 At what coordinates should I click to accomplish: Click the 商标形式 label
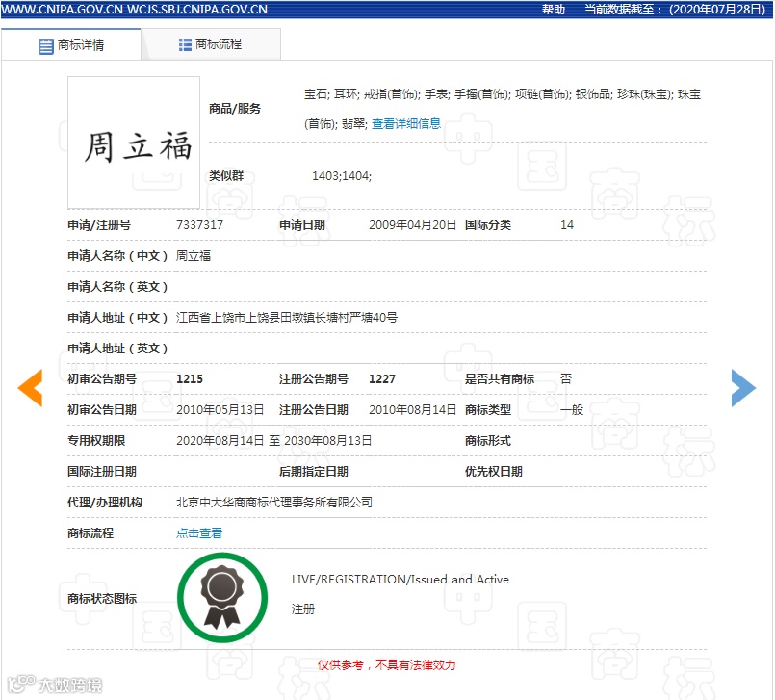click(x=488, y=440)
